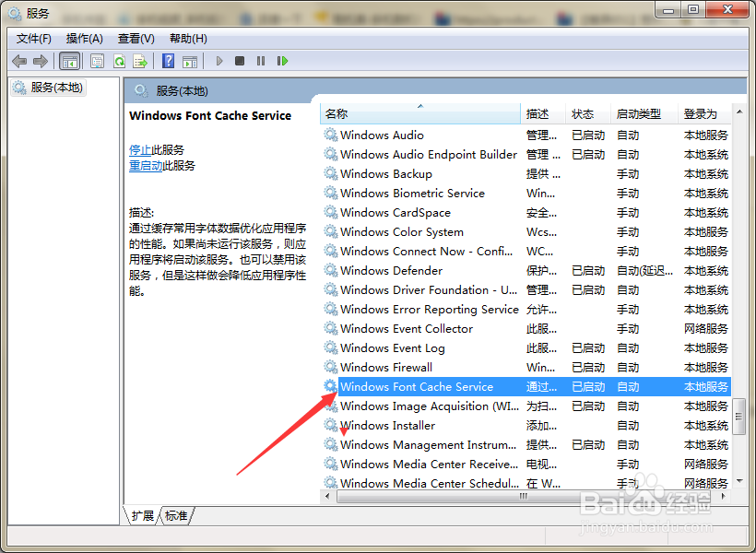
Task: Click the Windows Defender gear icon
Action: [x=331, y=270]
